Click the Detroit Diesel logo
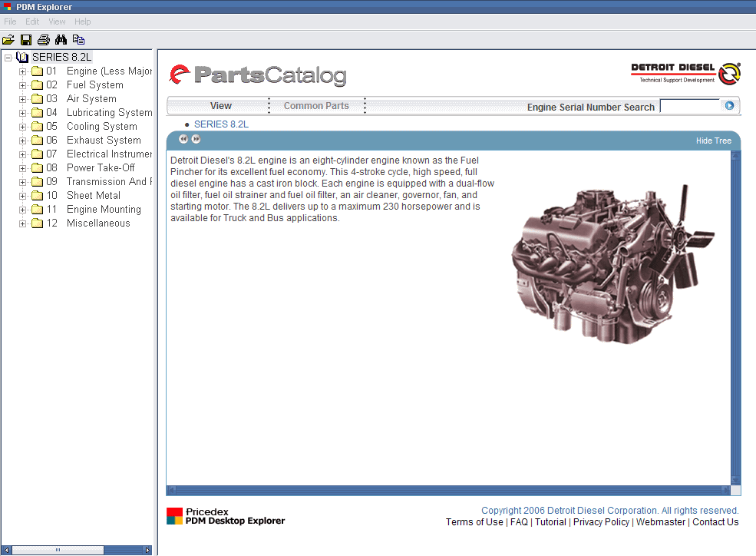Viewport: 756px width, 556px height. tap(685, 73)
